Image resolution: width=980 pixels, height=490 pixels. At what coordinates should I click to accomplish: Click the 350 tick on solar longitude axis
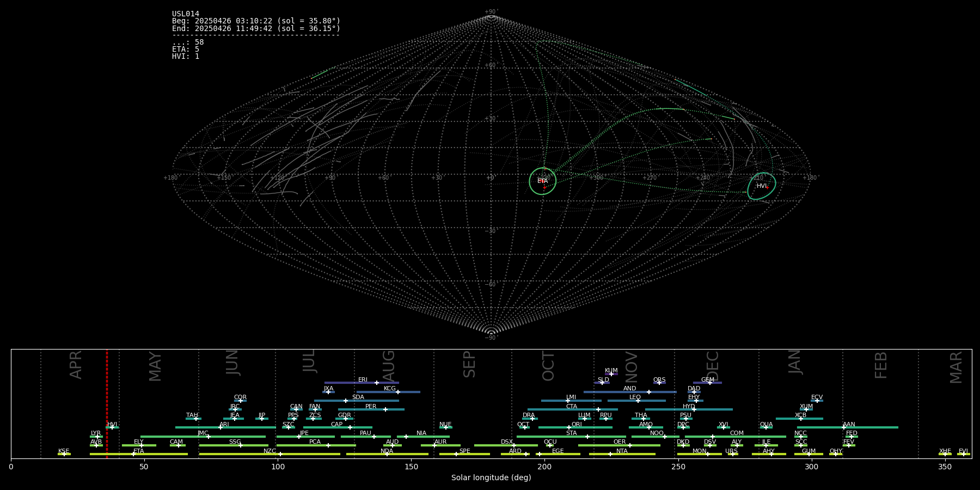point(945,467)
